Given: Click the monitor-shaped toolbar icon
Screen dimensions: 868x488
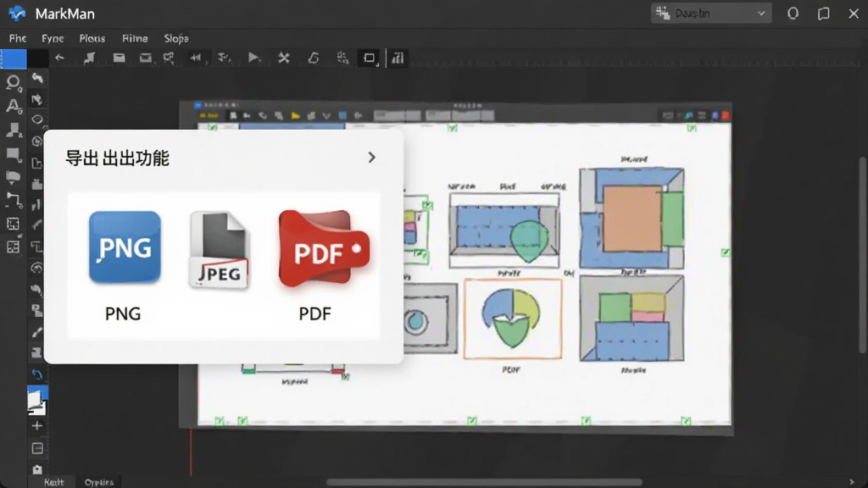Looking at the screenshot, I should tap(146, 58).
